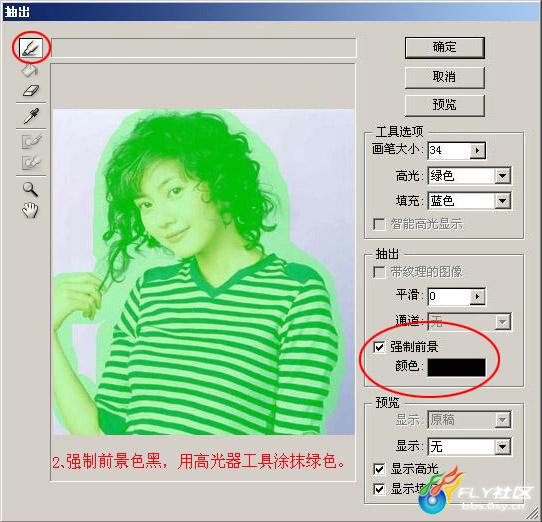Screen dimensions: 542x522
Task: Click the 取消 button
Action: tap(445, 77)
